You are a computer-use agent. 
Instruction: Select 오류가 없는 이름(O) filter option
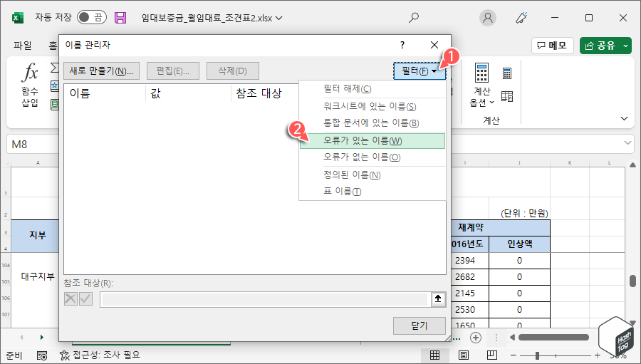[372, 157]
